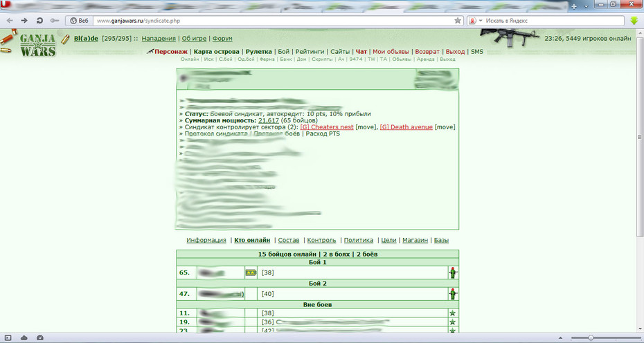Click the Opera menu button
Screen dimensions: 644x343
[x=5, y=5]
